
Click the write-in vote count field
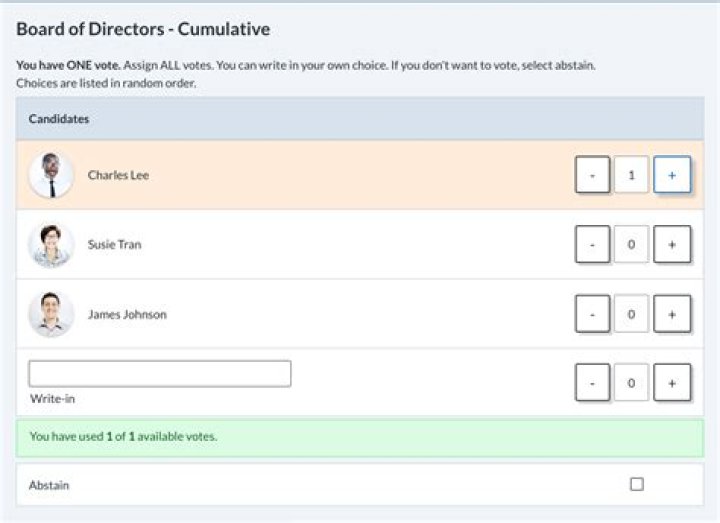(631, 382)
